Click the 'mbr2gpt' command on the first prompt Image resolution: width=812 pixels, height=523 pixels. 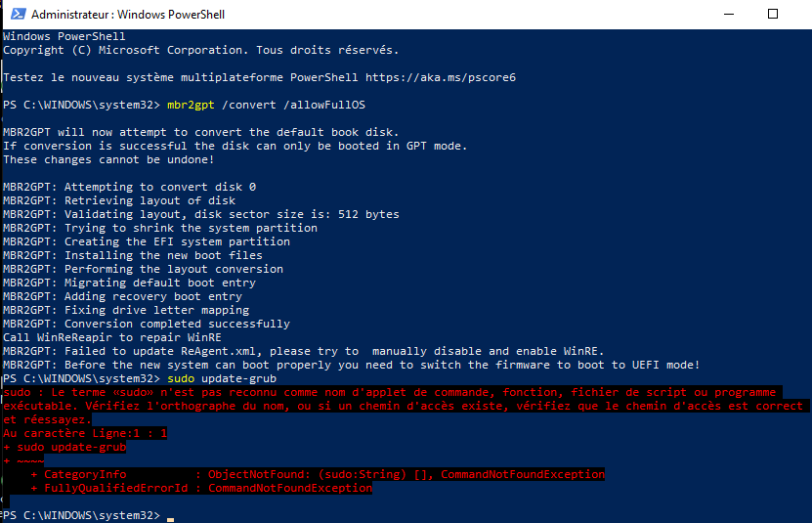tap(192, 104)
